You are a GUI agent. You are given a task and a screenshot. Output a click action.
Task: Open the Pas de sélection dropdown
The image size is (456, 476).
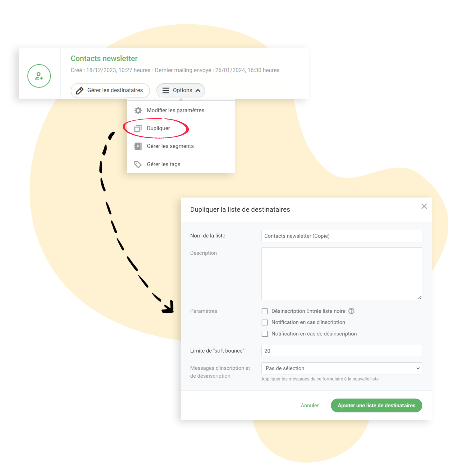pos(342,368)
